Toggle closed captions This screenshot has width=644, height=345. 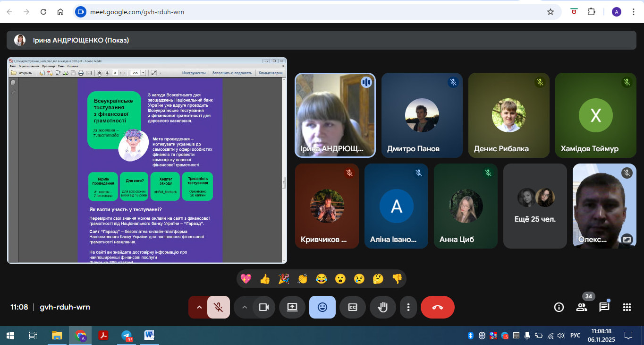(x=352, y=307)
